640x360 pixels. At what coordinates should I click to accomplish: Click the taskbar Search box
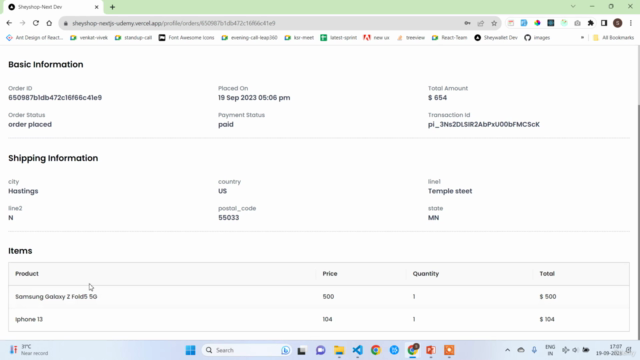click(246, 350)
